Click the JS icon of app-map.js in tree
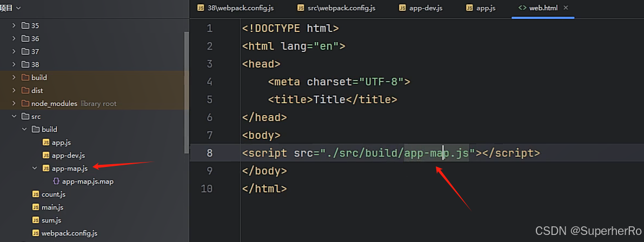 [46, 168]
